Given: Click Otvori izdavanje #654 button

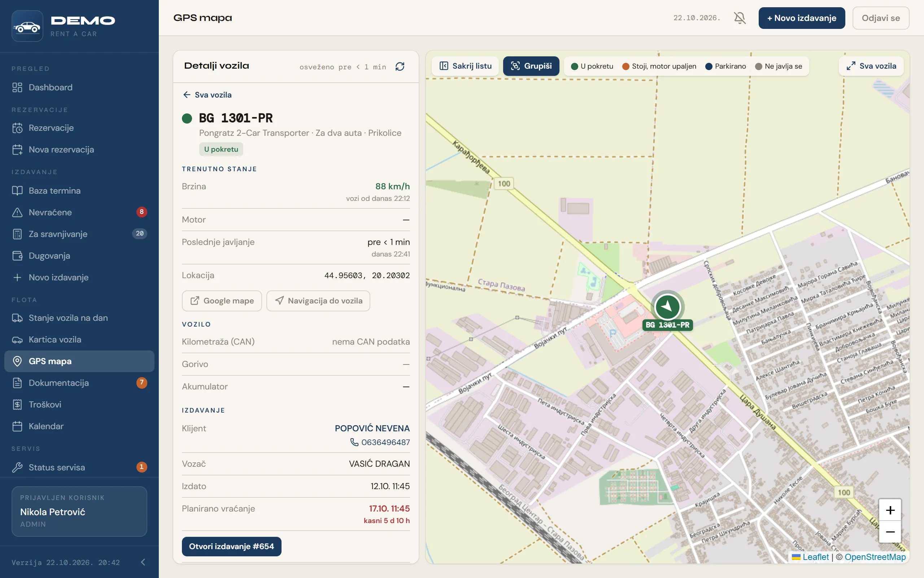Looking at the screenshot, I should 231,546.
